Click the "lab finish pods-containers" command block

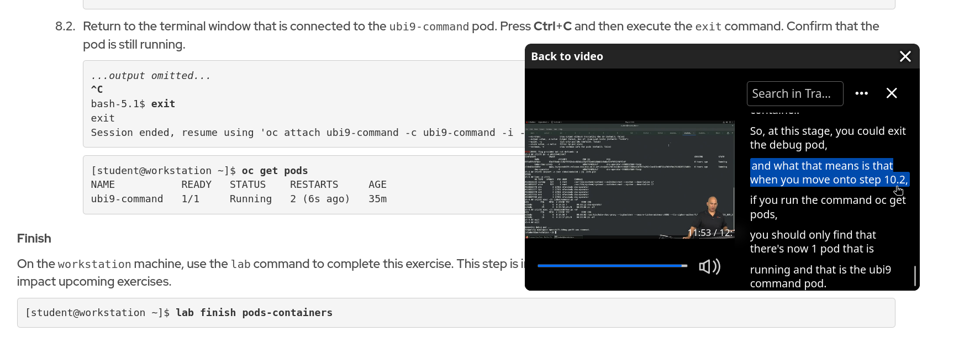click(x=254, y=313)
